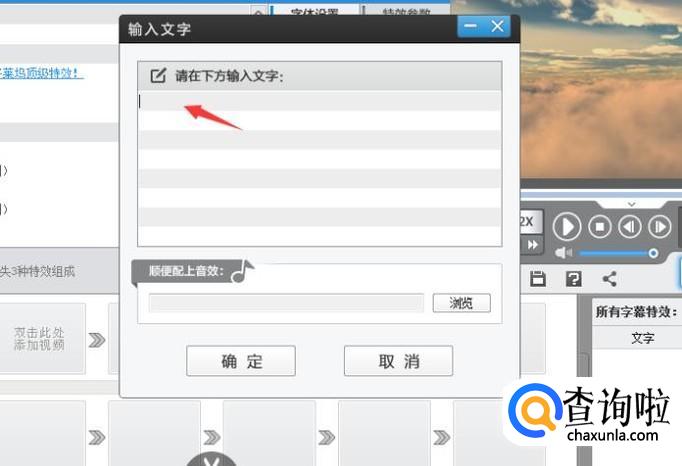The height and width of the screenshot is (466, 682).
Task: Click the music note icon
Action: tap(242, 271)
